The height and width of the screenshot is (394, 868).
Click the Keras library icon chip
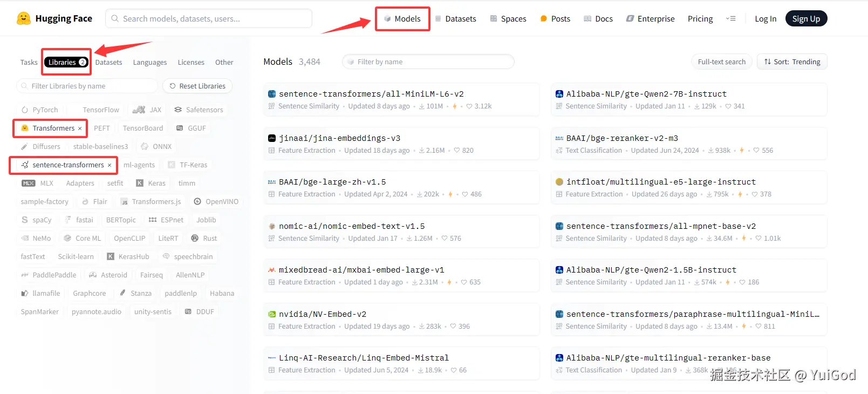[x=151, y=183]
